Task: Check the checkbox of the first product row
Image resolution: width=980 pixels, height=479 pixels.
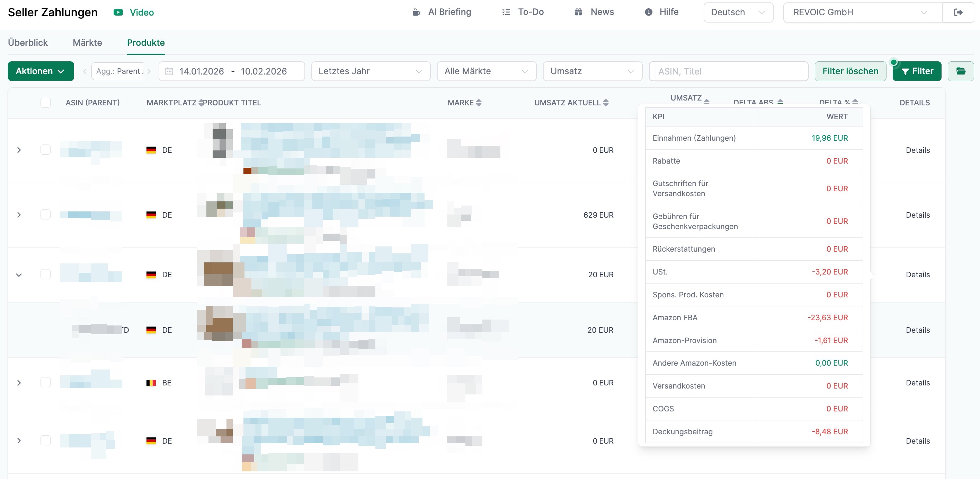Action: coord(45,150)
